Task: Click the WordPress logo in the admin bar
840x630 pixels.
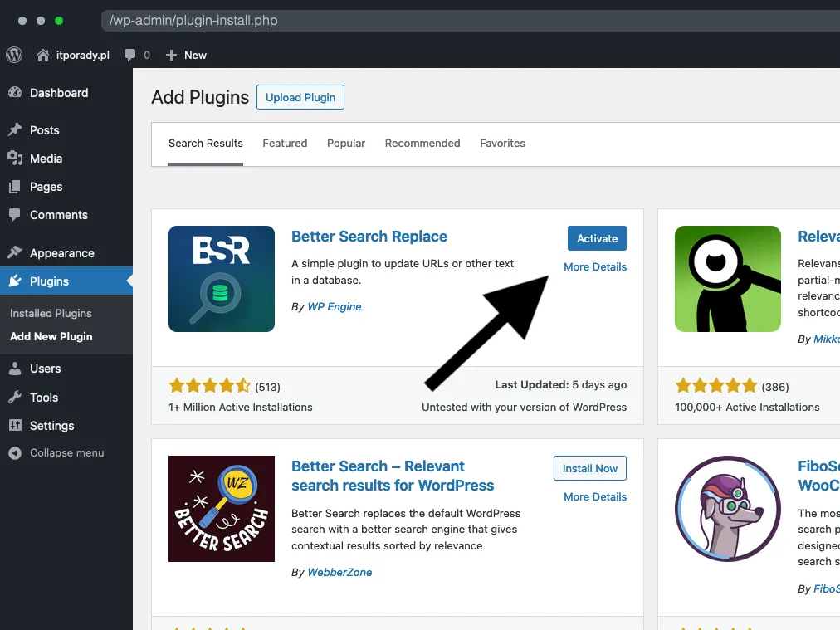Action: pos(13,56)
